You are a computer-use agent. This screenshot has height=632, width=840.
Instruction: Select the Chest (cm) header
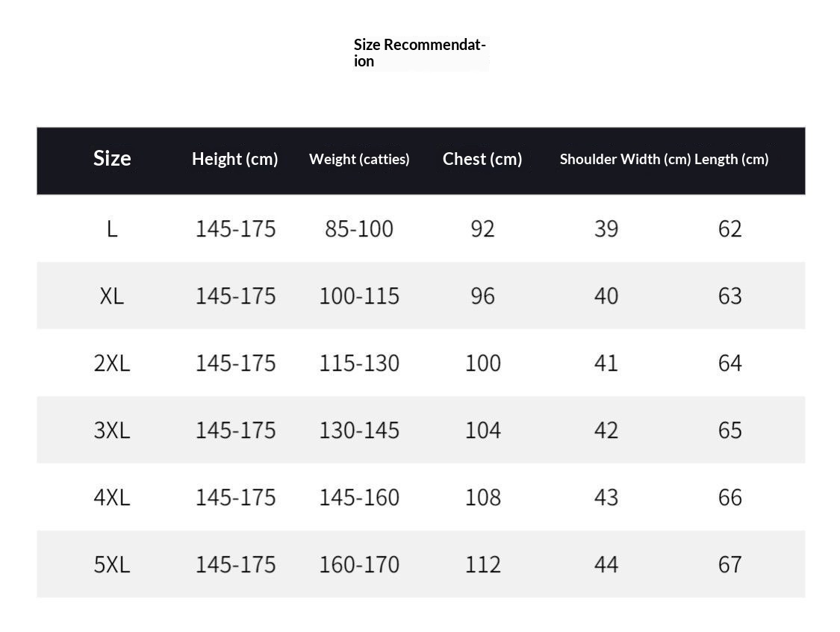point(482,159)
